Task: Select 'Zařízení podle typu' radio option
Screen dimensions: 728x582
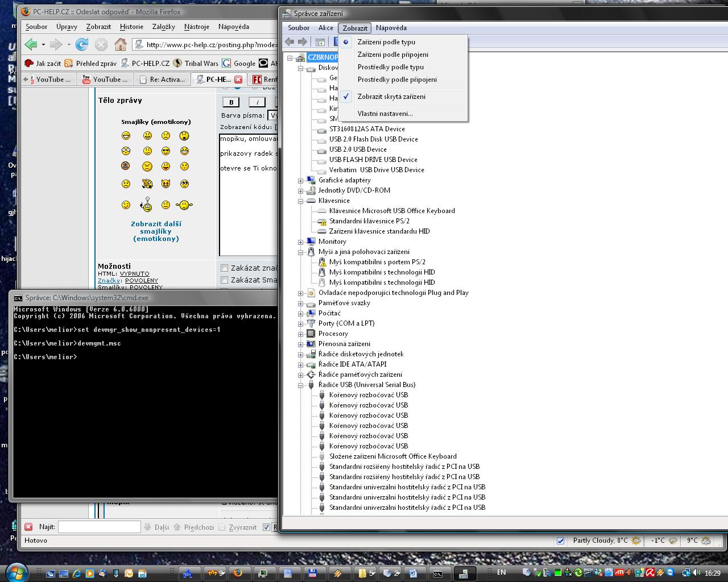Action: pyautogui.click(x=386, y=42)
